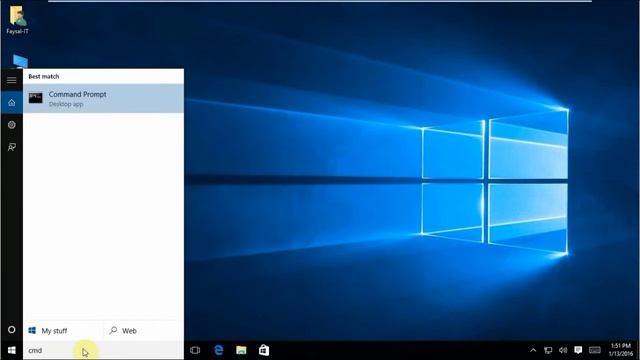
Task: Click the search box containing cmd
Action: 103,350
